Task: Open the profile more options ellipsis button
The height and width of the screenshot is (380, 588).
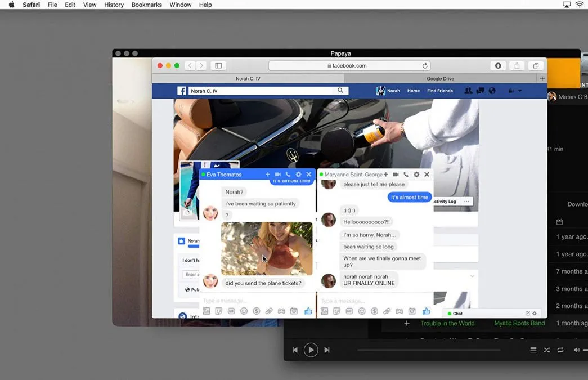Action: tap(466, 202)
